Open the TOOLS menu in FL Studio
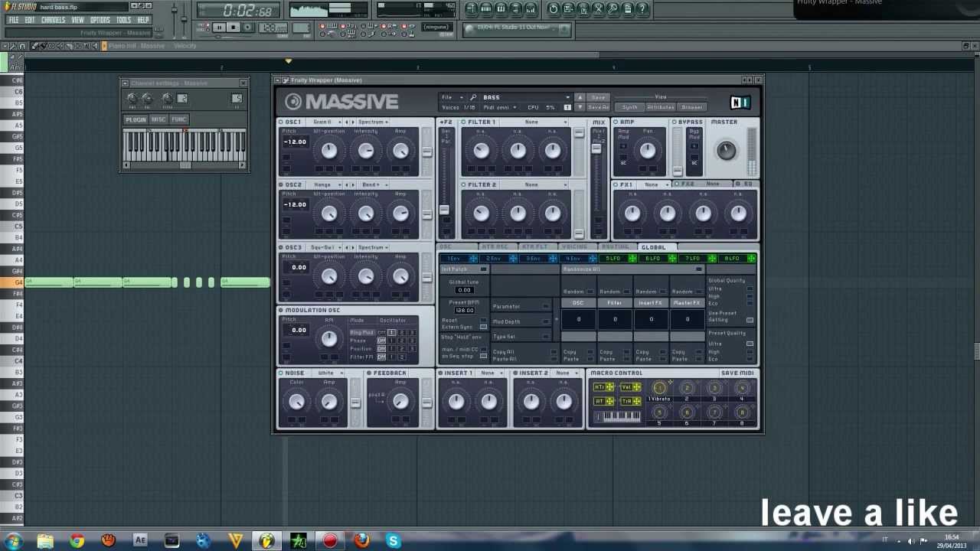 click(123, 20)
